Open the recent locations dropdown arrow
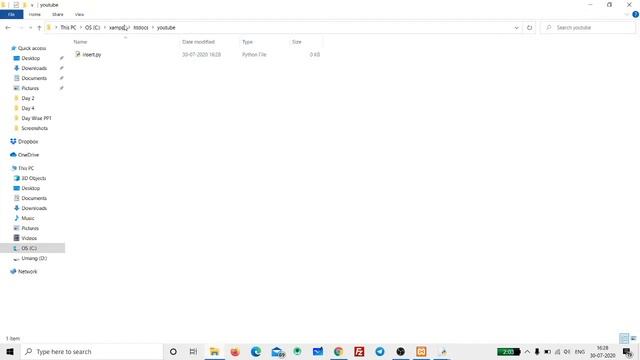The height and width of the screenshot is (360, 640). coord(30,28)
